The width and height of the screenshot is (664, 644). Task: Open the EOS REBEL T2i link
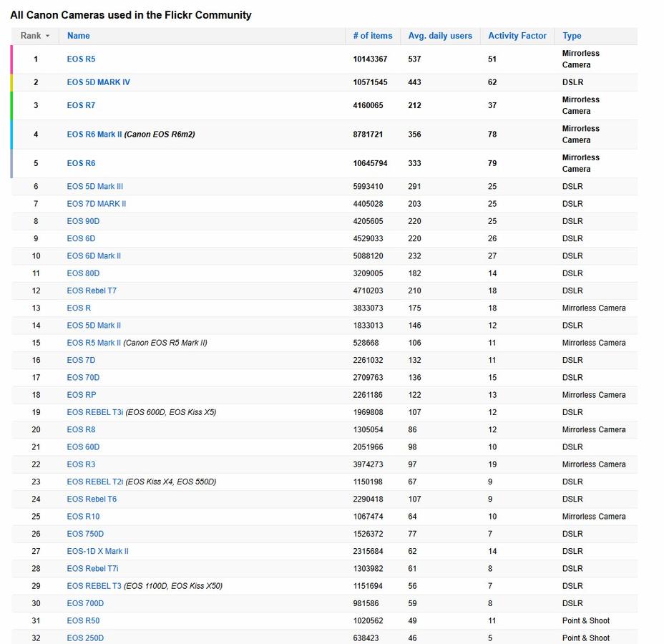pyautogui.click(x=95, y=482)
